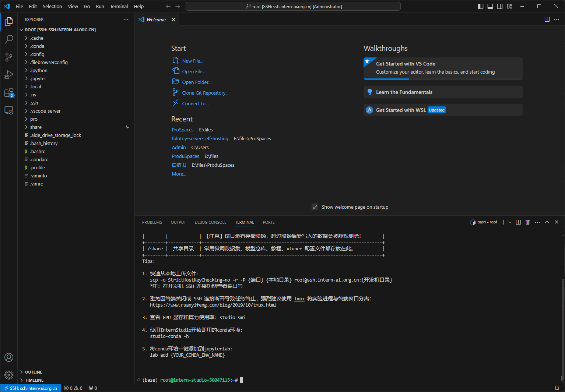Open the Explorer view in activity bar

coord(9,22)
